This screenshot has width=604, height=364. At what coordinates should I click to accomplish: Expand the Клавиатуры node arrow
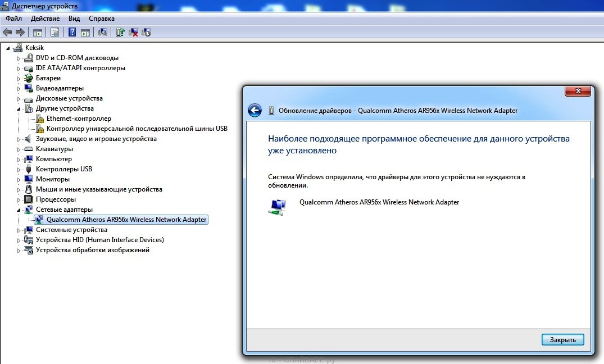19,149
